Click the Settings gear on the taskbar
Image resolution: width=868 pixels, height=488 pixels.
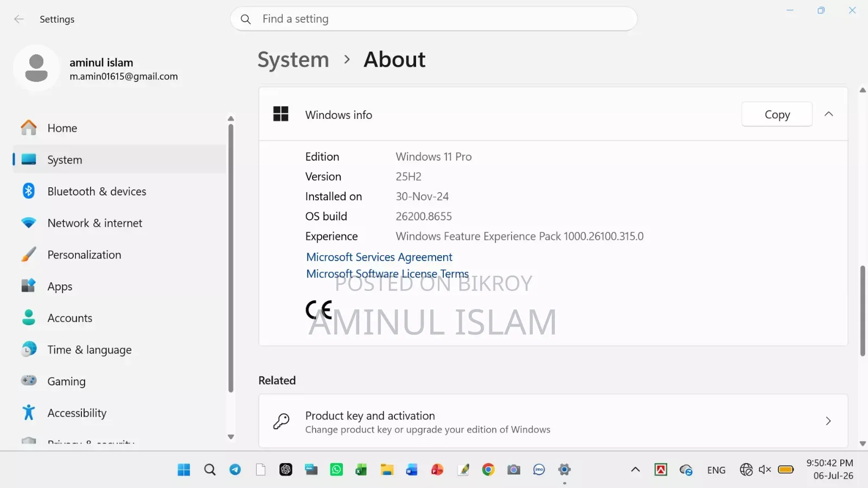564,470
